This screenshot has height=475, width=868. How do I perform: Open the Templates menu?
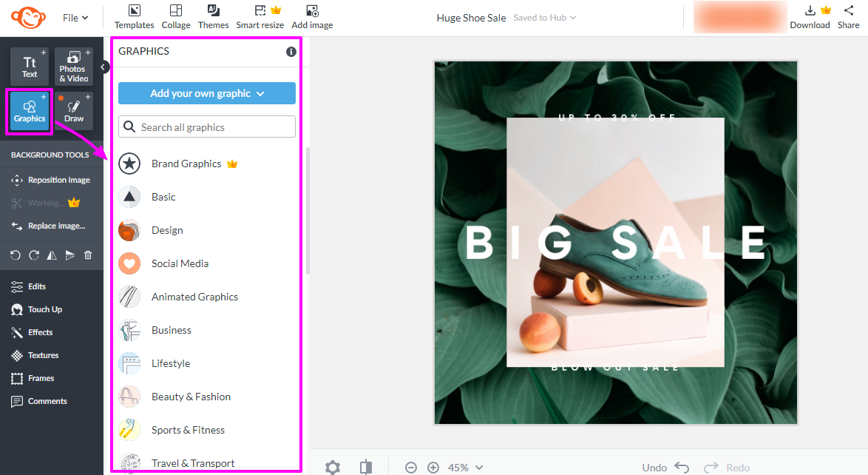(134, 17)
